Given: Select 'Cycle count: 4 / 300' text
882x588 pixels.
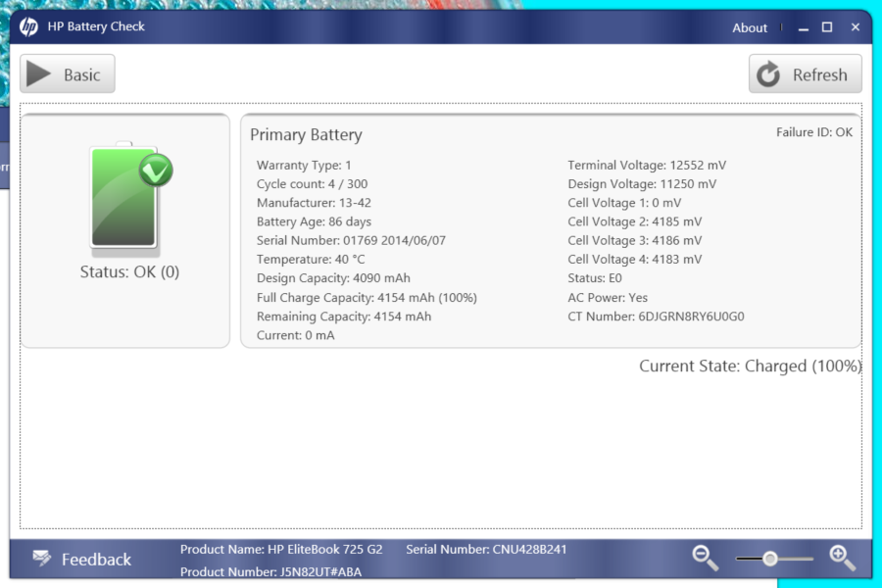Looking at the screenshot, I should tap(313, 184).
